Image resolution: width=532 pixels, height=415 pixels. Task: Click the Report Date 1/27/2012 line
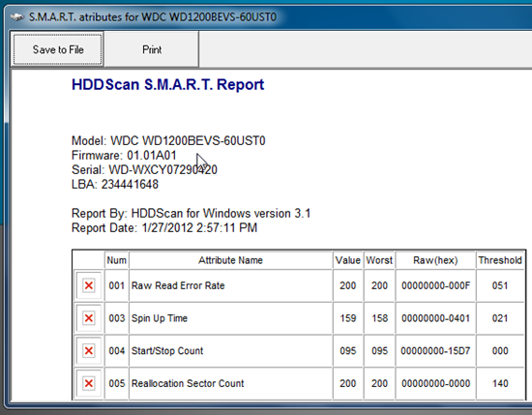[164, 227]
